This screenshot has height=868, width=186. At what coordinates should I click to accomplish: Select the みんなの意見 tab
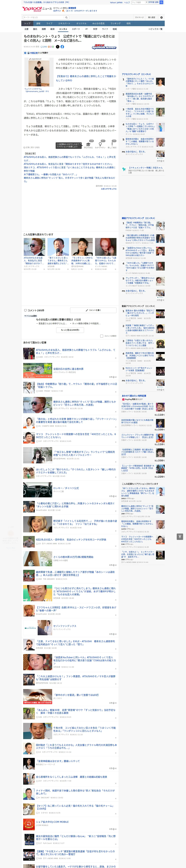tap(99, 24)
